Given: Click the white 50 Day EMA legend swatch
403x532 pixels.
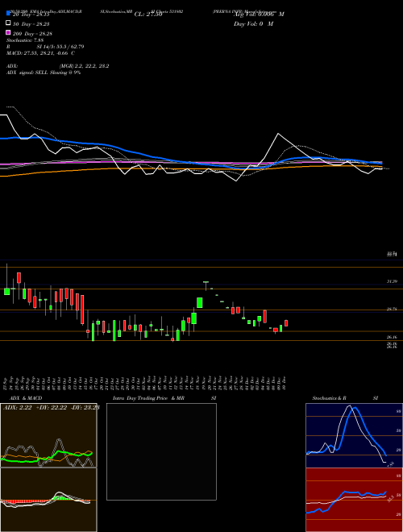Looking at the screenshot, I should tap(9, 23).
